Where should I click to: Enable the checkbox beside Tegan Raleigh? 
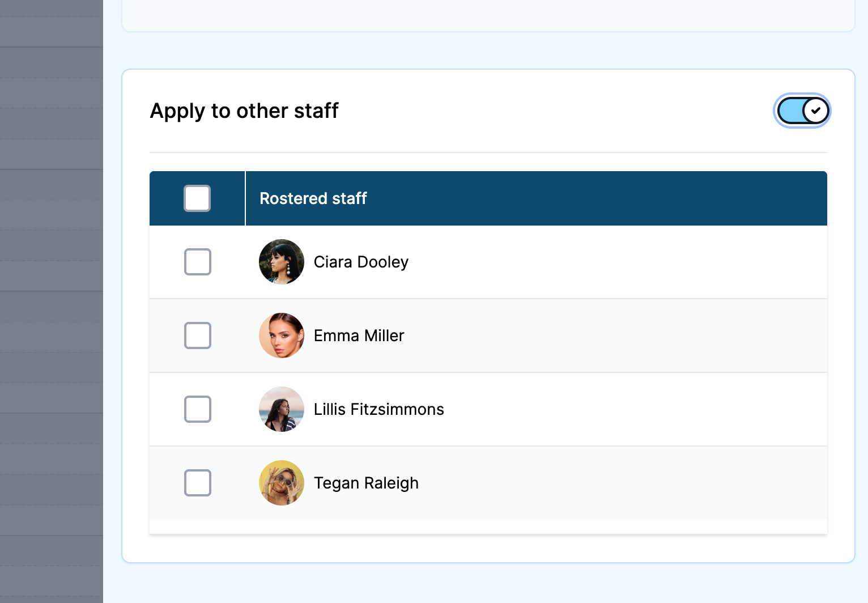coord(197,483)
